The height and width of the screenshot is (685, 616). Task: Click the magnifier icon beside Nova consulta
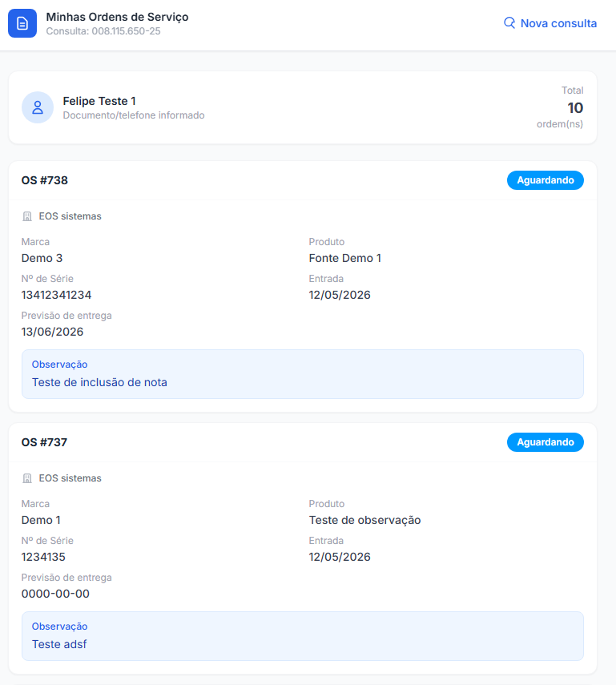click(509, 22)
